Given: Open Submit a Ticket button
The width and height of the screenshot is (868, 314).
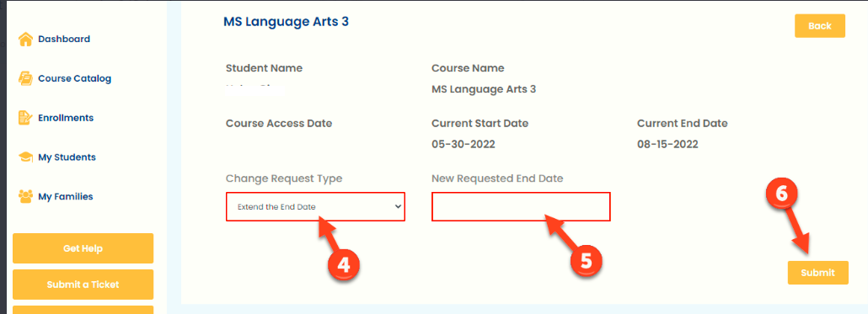Looking at the screenshot, I should point(83,285).
